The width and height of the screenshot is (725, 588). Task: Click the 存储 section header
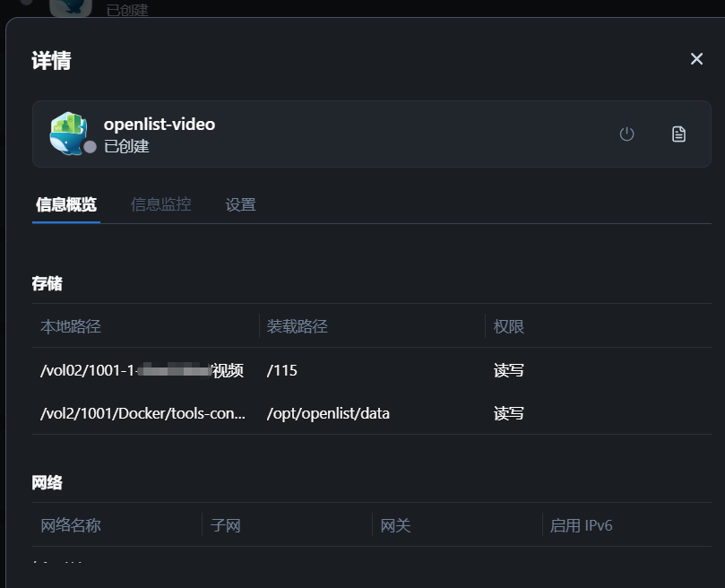coord(47,283)
